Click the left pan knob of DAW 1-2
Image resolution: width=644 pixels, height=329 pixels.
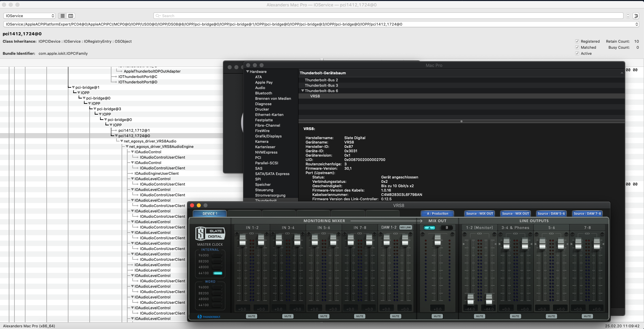point(381,234)
